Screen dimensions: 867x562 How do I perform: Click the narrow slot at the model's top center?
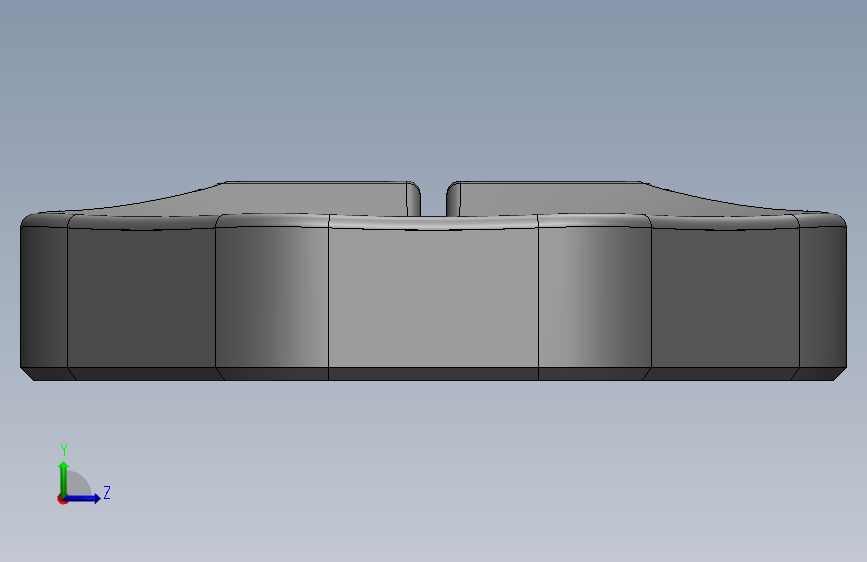coord(434,199)
